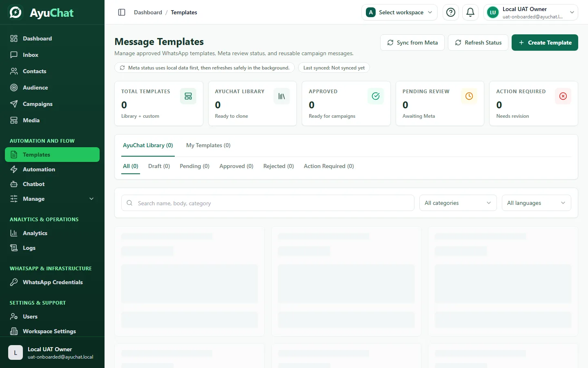The image size is (588, 368).
Task: Select the Draft (0) filter tab
Action: tap(159, 166)
